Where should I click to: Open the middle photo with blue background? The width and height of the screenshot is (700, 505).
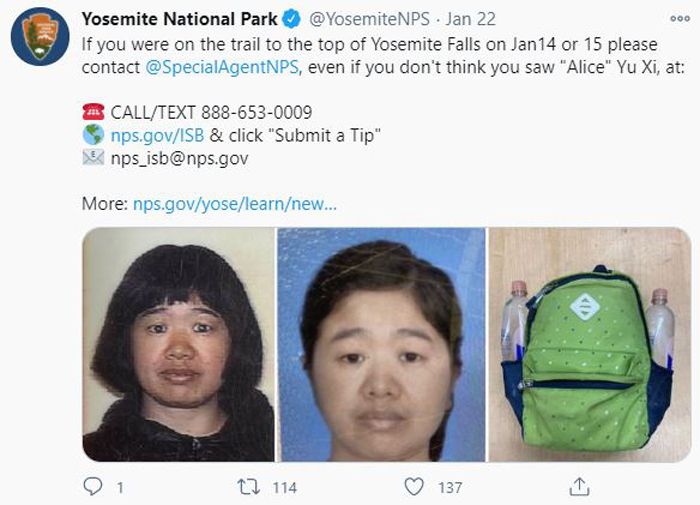[381, 344]
